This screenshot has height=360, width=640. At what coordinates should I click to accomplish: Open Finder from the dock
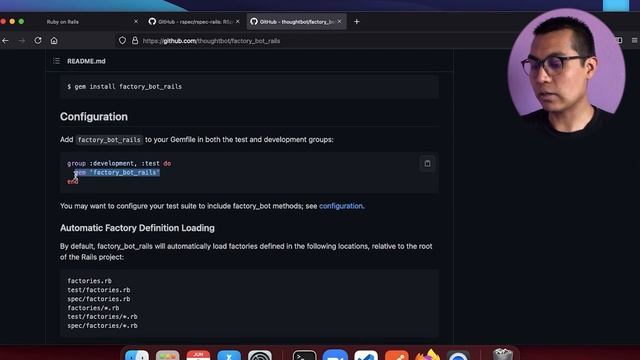click(x=137, y=355)
